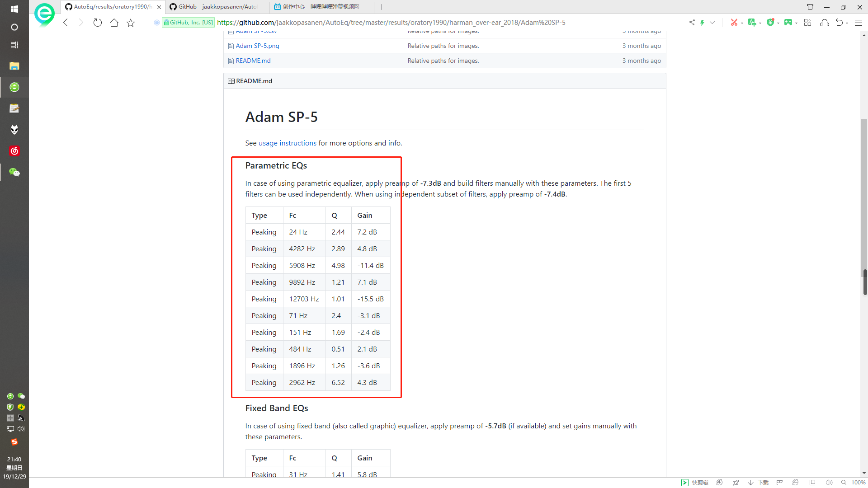Open the extensions grid icon

pyautogui.click(x=807, y=23)
